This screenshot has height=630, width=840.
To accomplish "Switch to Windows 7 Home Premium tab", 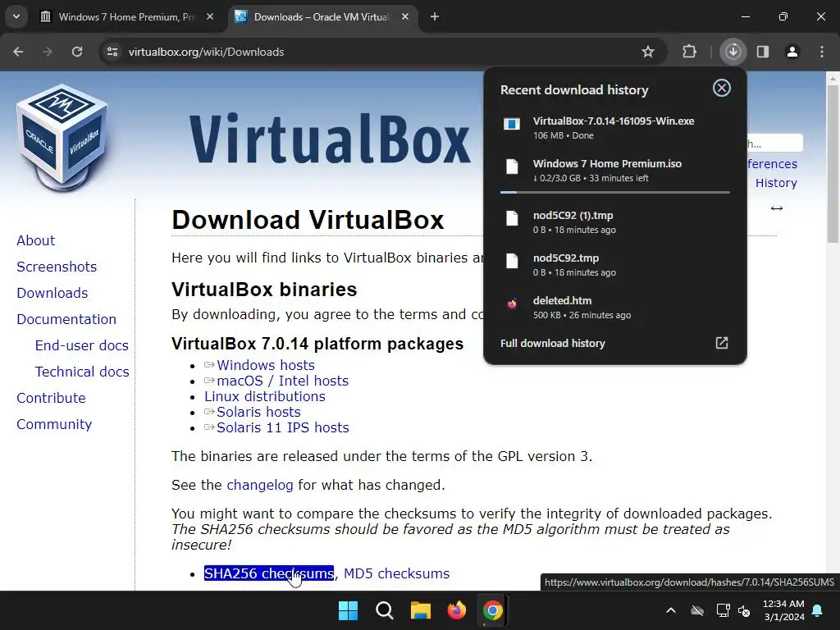I will (x=127, y=16).
